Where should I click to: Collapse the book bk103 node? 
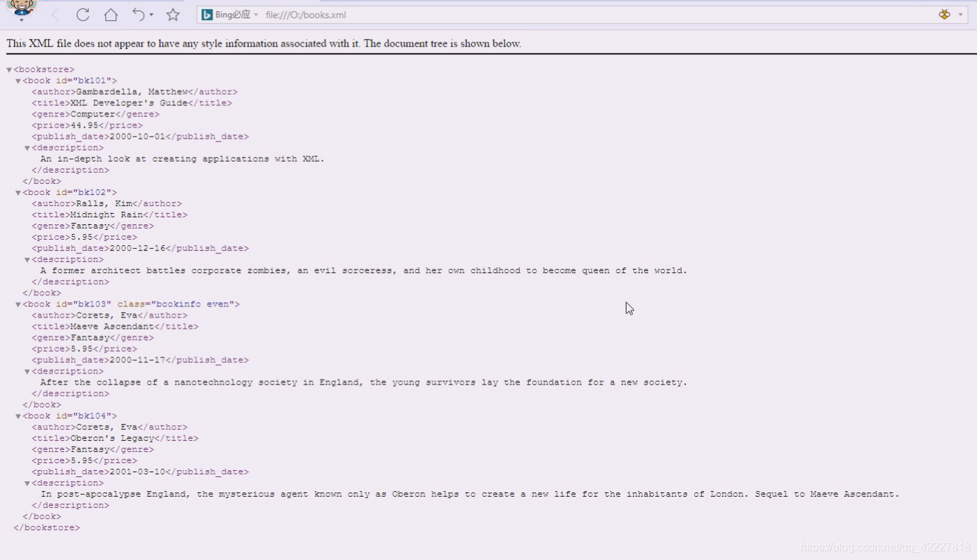(x=19, y=304)
